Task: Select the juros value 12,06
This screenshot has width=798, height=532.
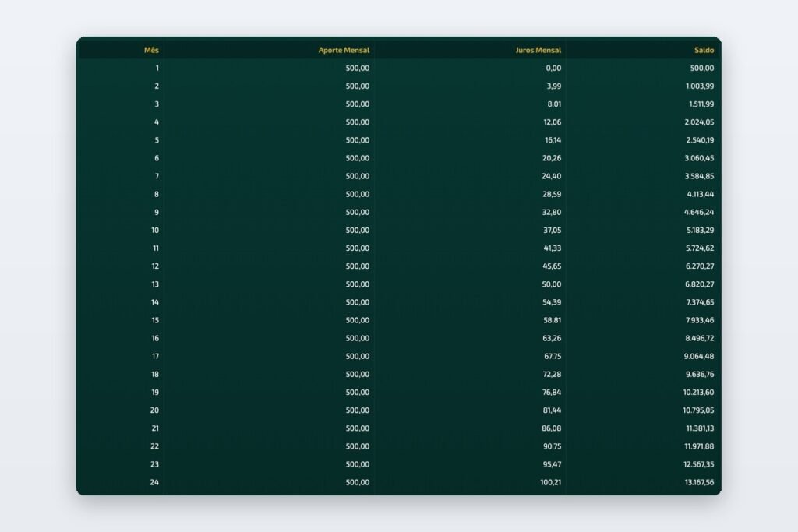Action: point(553,122)
